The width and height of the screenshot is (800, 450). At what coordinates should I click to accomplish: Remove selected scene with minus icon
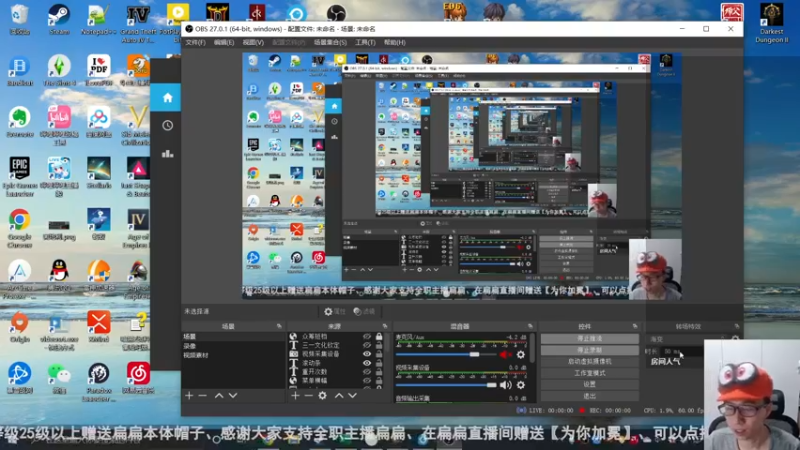click(203, 395)
